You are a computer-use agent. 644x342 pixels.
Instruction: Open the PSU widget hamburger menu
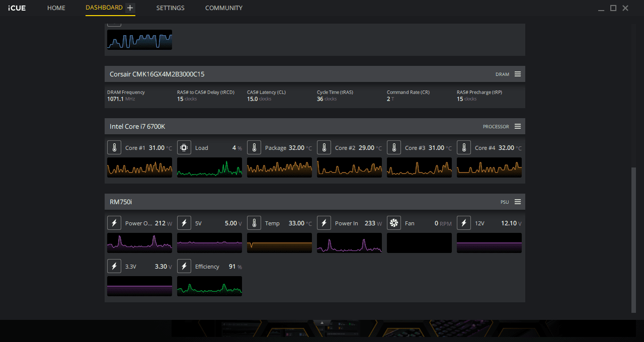[518, 202]
